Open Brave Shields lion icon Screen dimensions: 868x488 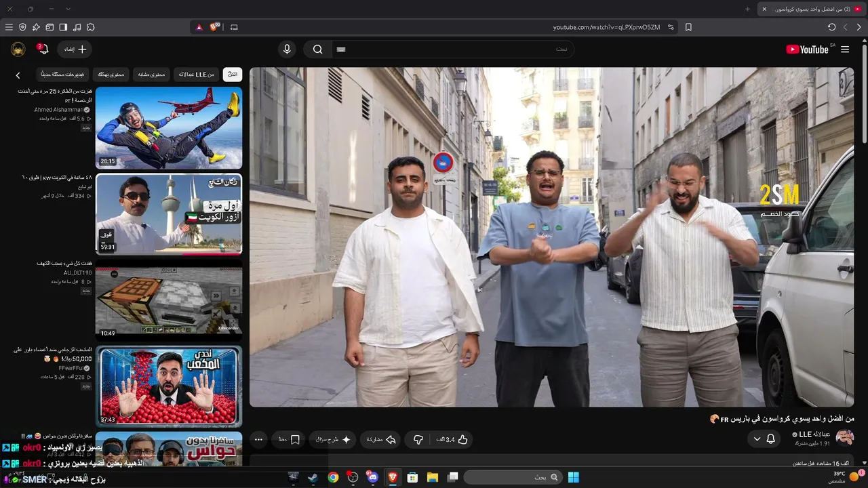215,27
